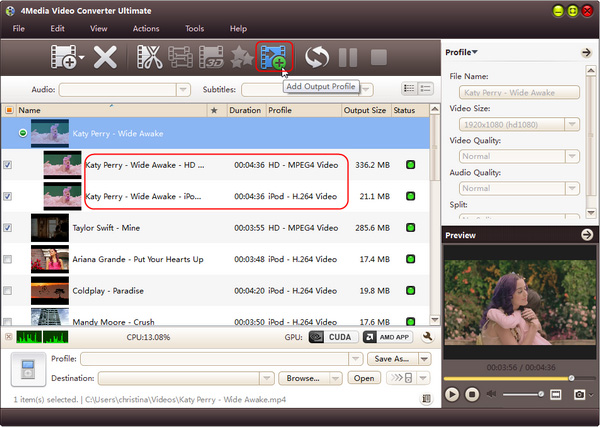The width and height of the screenshot is (600, 427).
Task: Remove selected file with X icon
Action: pyautogui.click(x=105, y=58)
